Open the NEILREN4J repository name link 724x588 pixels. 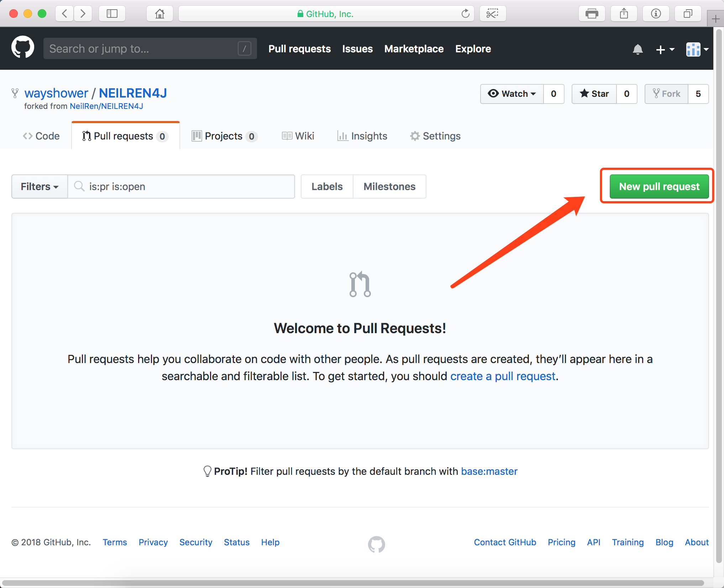[133, 93]
